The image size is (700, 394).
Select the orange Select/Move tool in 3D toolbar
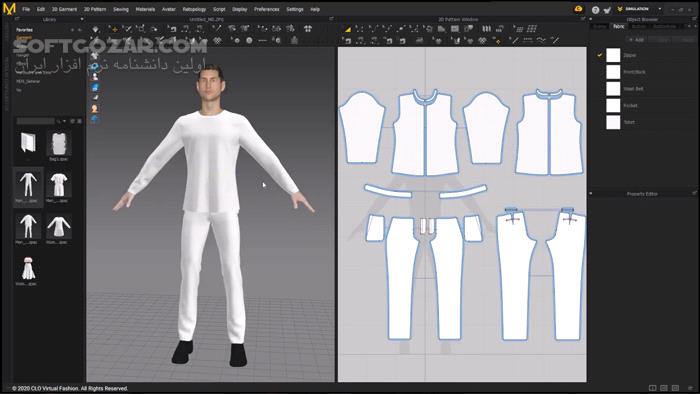click(x=114, y=29)
